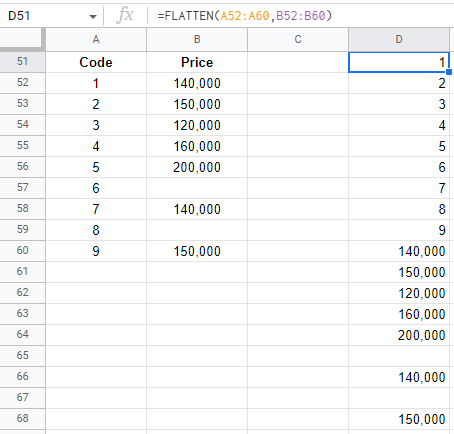Viewport: 454px width, 434px height.
Task: Click cell A53 containing 2
Action: (96, 104)
